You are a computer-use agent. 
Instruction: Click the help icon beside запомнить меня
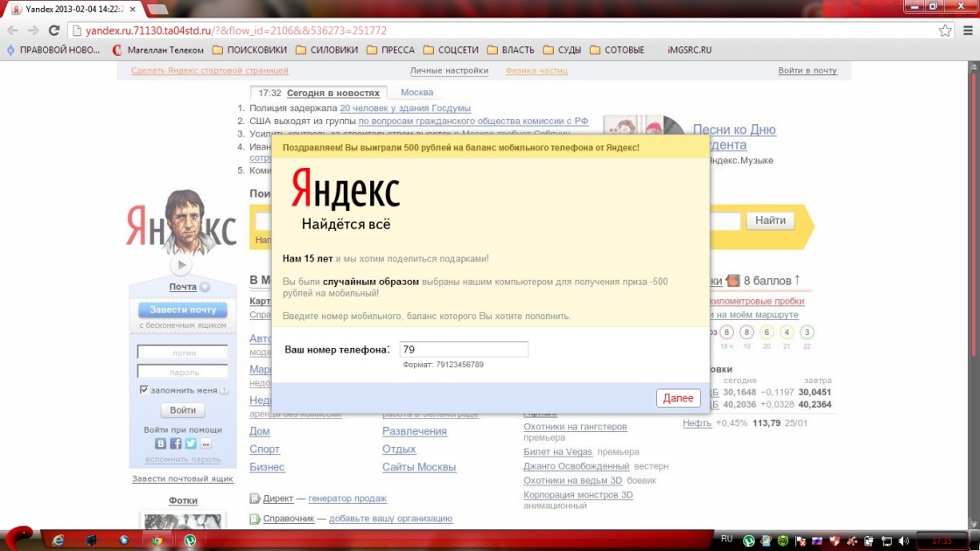pos(224,390)
